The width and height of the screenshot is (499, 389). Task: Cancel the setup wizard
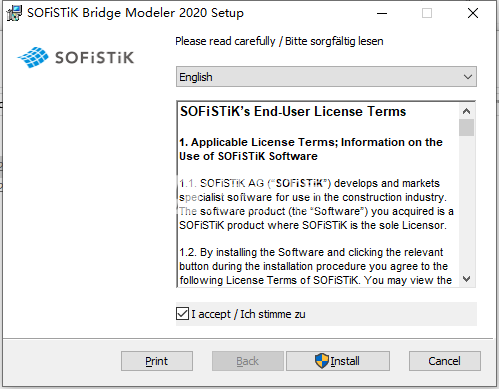coord(445,361)
